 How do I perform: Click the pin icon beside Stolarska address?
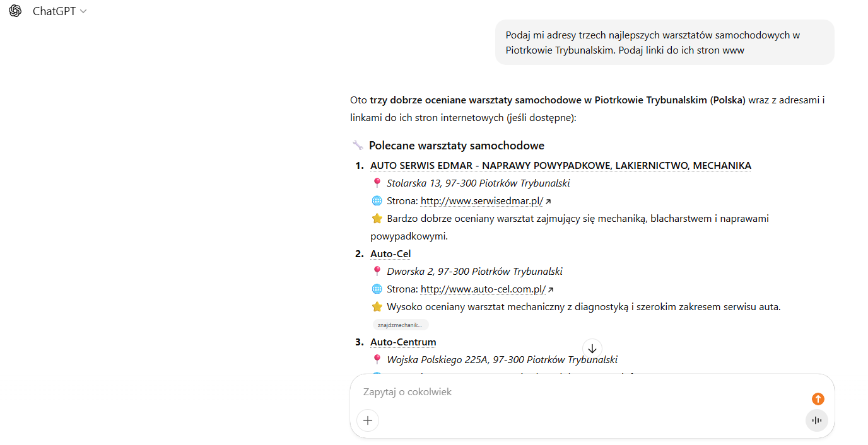tap(377, 182)
